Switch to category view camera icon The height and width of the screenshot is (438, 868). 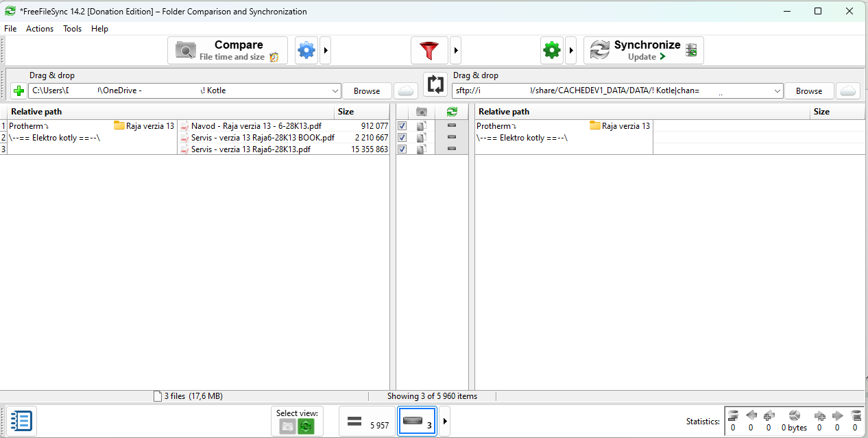288,426
